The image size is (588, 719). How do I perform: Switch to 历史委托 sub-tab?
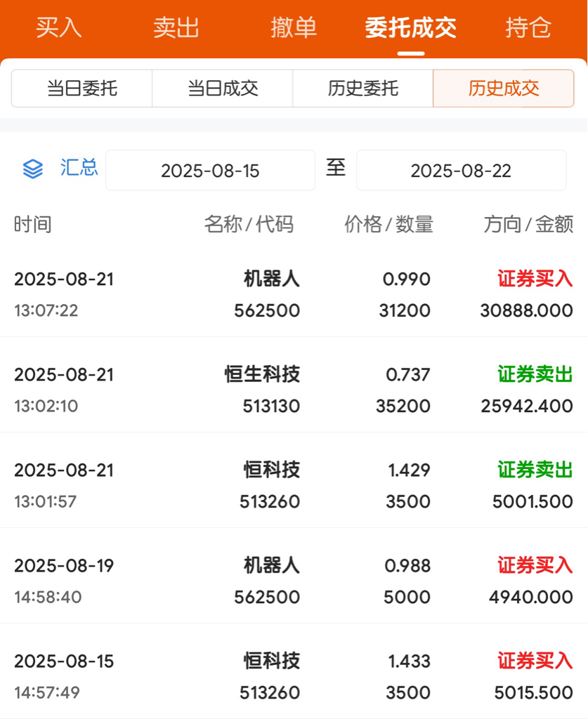(362, 88)
